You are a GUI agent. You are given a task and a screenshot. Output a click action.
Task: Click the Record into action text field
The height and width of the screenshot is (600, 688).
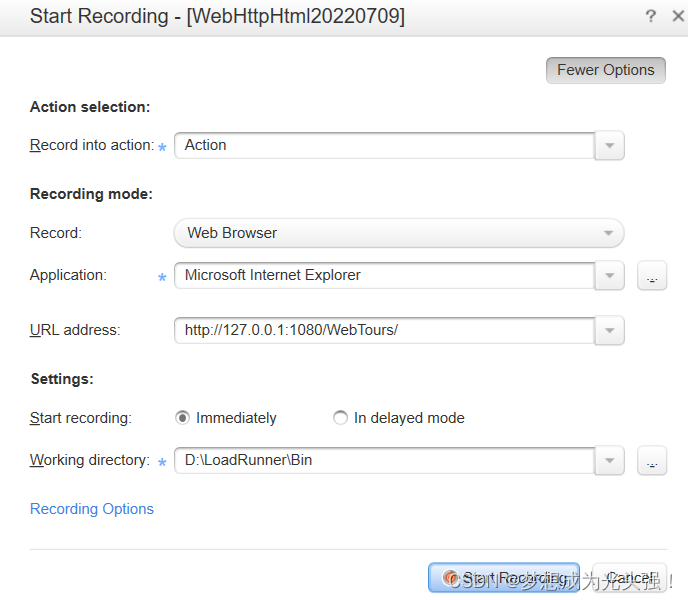384,145
